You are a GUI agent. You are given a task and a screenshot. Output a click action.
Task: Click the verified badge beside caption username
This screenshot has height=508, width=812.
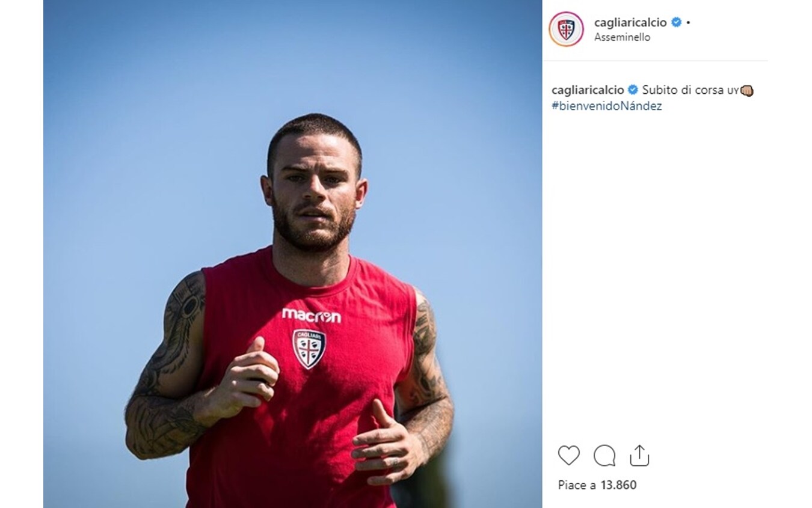coord(633,90)
